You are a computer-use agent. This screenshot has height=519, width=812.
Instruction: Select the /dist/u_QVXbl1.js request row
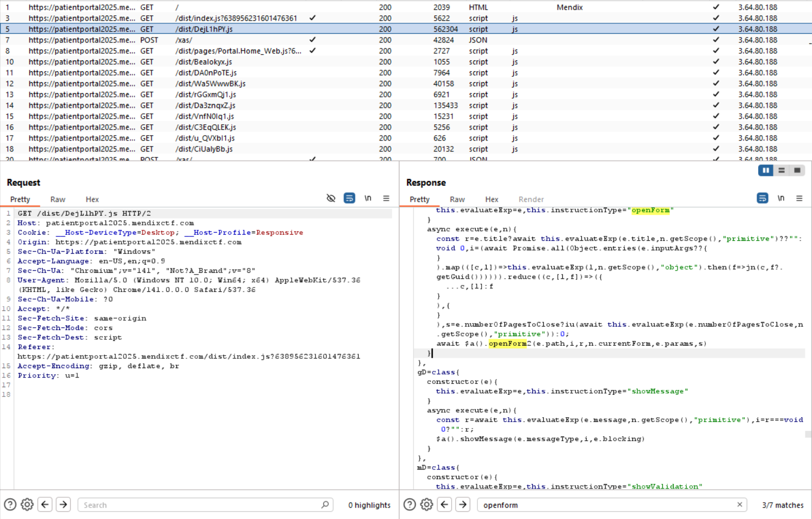coord(406,138)
